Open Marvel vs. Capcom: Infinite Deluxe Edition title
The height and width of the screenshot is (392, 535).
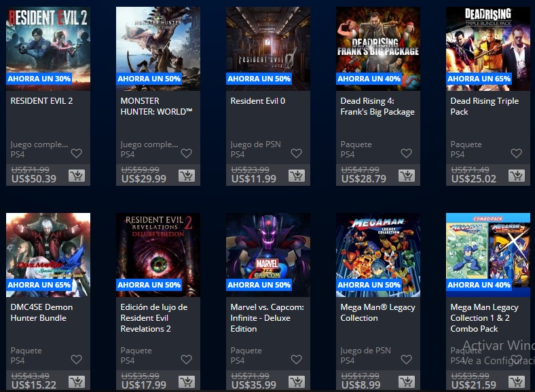[267, 317]
